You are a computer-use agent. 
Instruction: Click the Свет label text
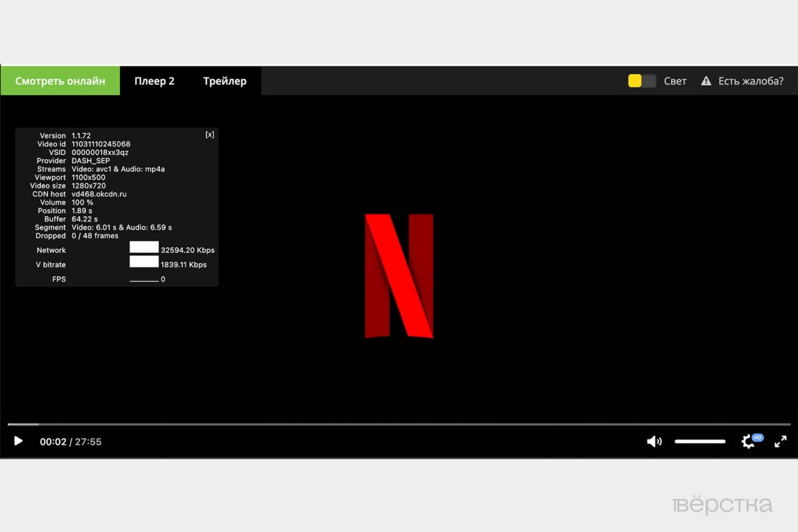[675, 81]
